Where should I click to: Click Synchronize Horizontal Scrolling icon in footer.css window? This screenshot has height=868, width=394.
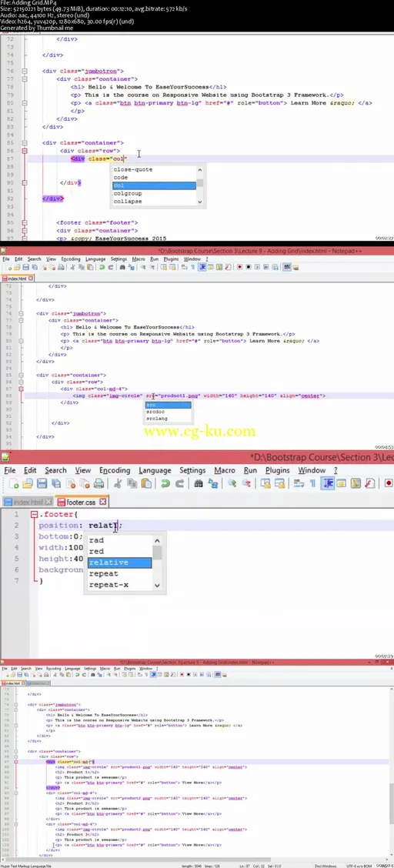click(x=279, y=484)
